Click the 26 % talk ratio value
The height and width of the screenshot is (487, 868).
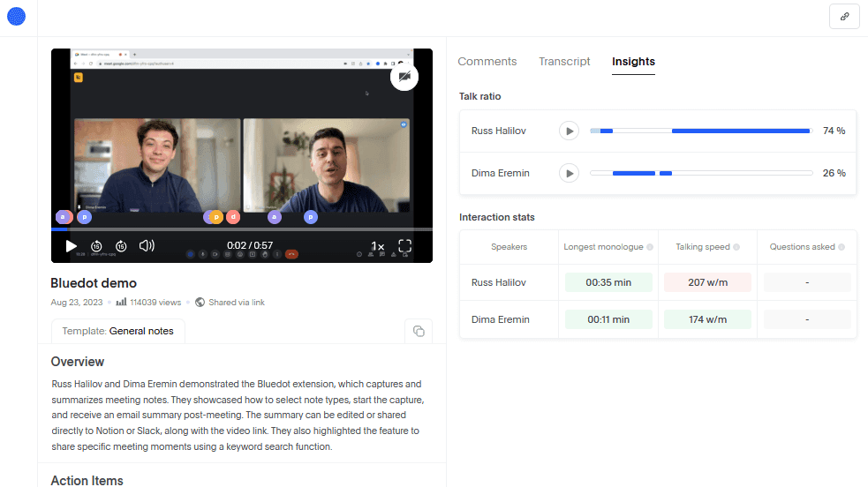point(834,174)
